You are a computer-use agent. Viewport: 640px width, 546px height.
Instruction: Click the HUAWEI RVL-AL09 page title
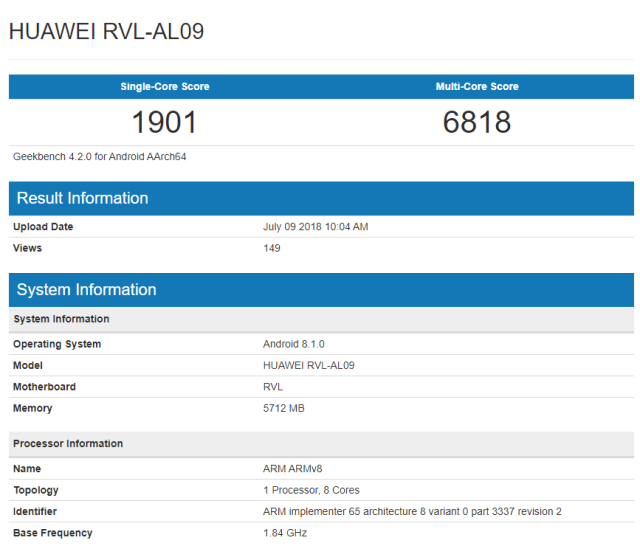click(106, 31)
